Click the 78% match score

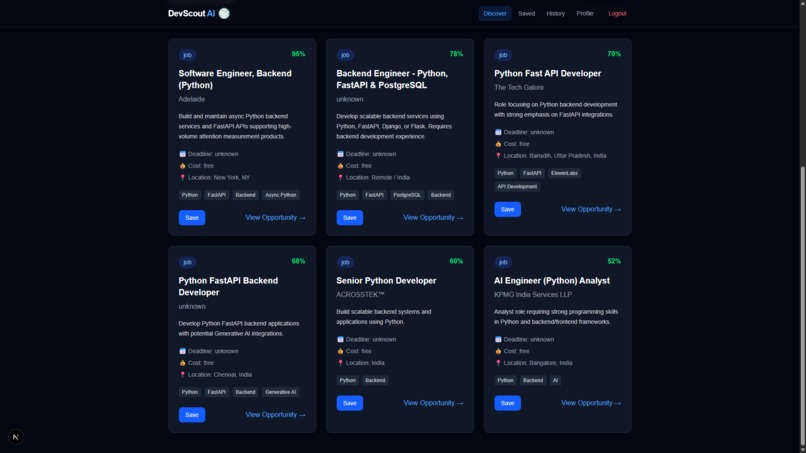(456, 54)
